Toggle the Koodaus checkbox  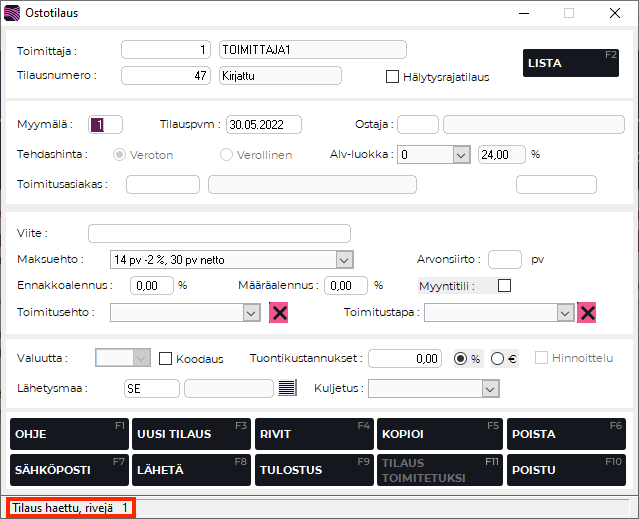point(166,358)
